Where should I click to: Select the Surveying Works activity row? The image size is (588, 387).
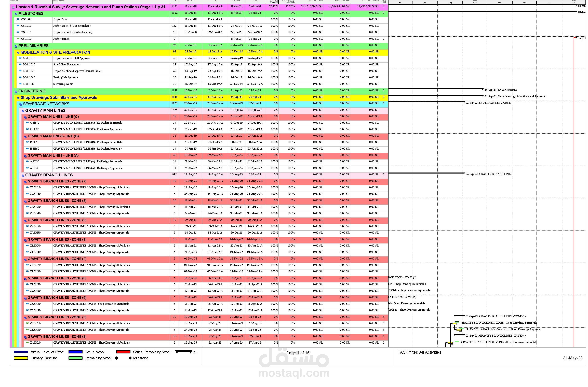63,84
